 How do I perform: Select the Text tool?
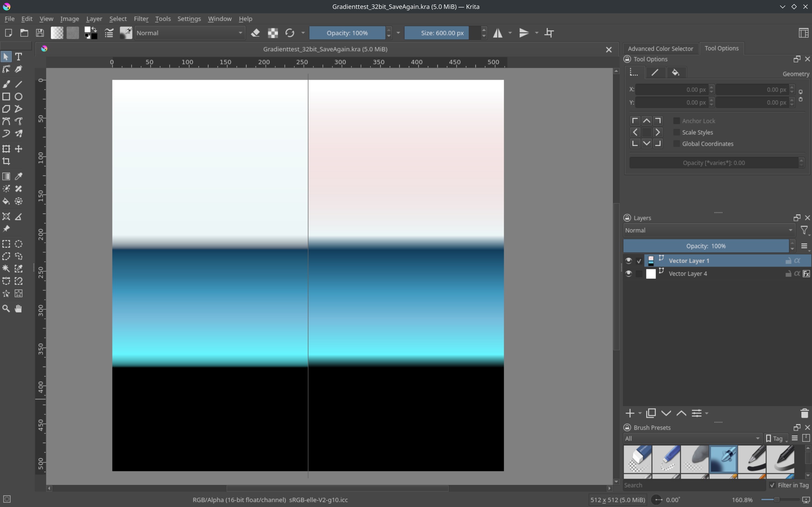pyautogui.click(x=19, y=57)
